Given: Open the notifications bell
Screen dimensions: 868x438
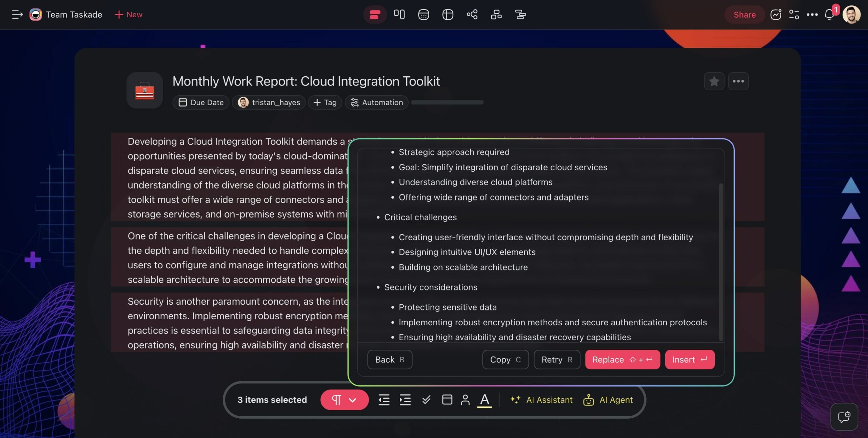Looking at the screenshot, I should coord(829,15).
